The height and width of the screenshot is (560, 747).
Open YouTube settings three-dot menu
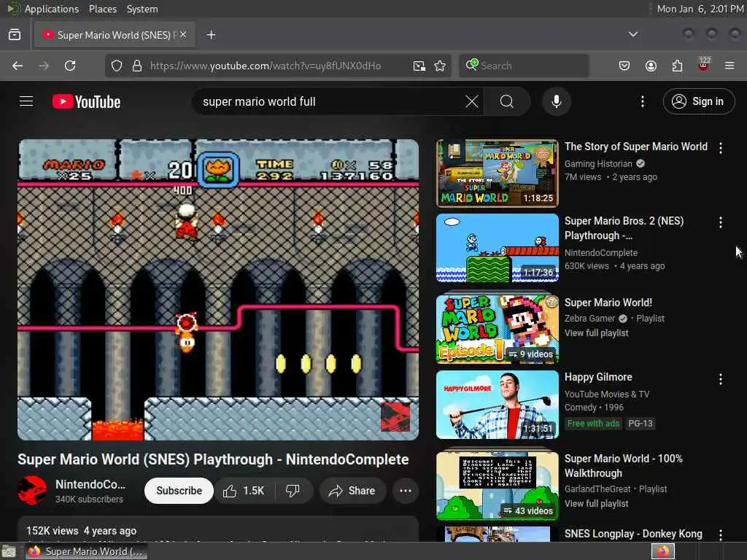[x=642, y=101]
